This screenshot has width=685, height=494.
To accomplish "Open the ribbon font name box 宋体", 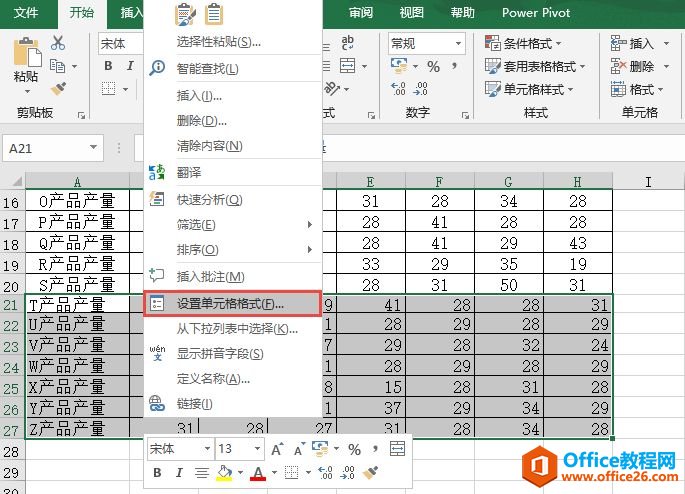I will [x=121, y=44].
